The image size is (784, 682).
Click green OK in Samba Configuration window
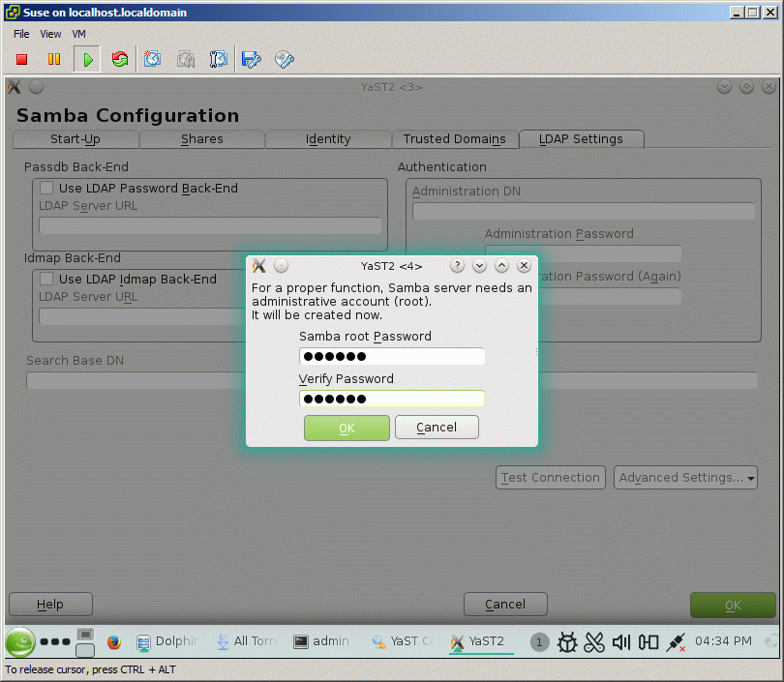point(733,605)
